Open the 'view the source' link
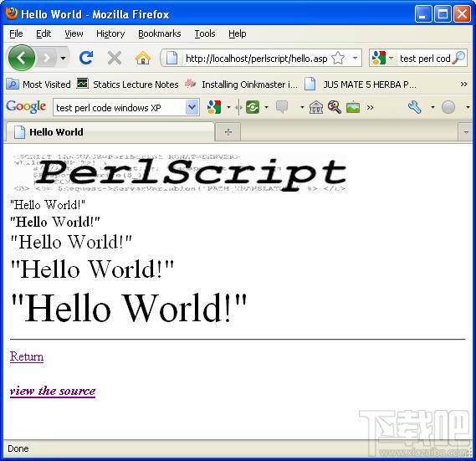Screen dimensions: 476x461 53,391
